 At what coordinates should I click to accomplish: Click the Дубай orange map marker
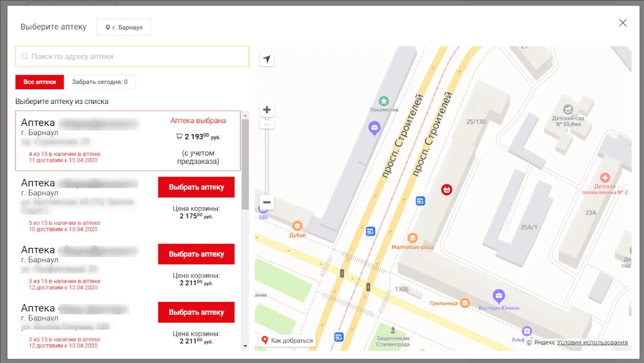(297, 226)
